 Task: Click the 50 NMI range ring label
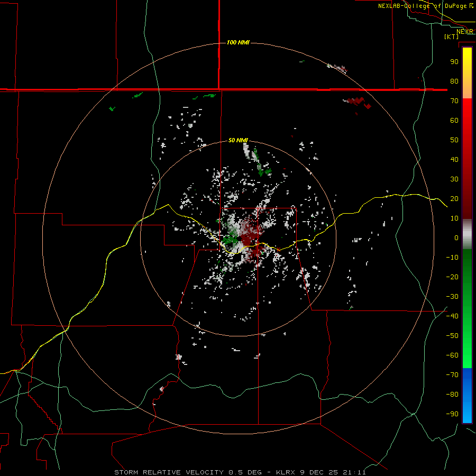(x=238, y=140)
